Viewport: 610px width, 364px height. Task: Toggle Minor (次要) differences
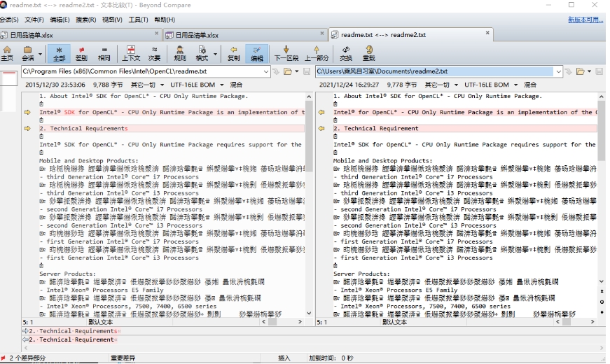click(x=155, y=53)
